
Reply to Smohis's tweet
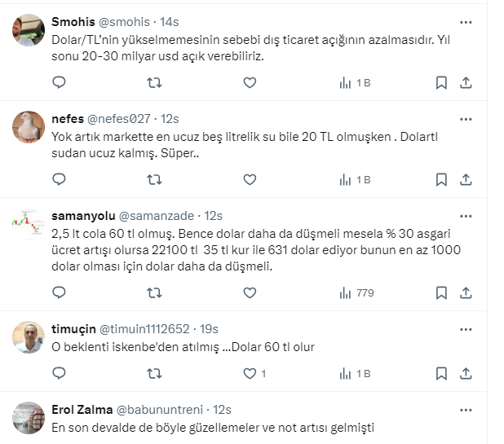point(59,82)
